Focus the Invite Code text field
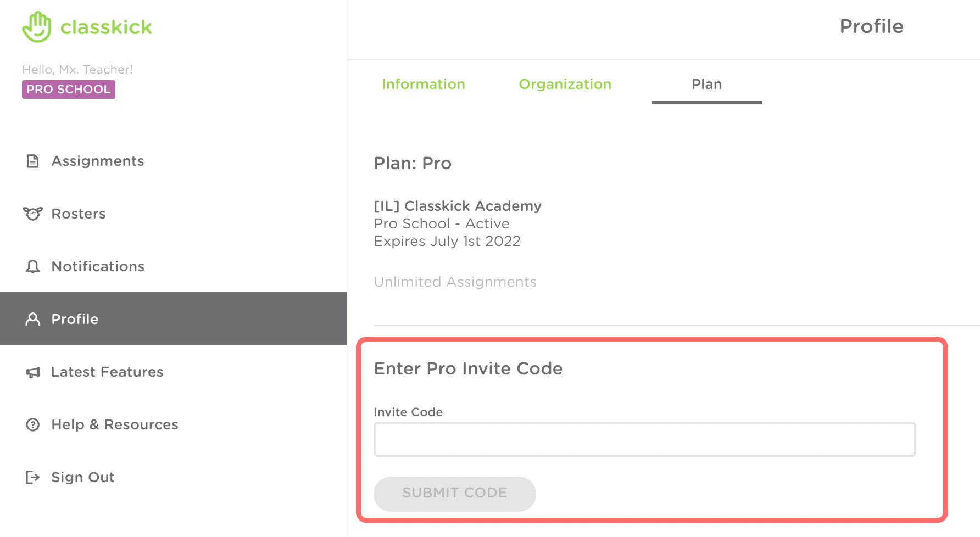Viewport: 980px width, 537px height. (644, 439)
